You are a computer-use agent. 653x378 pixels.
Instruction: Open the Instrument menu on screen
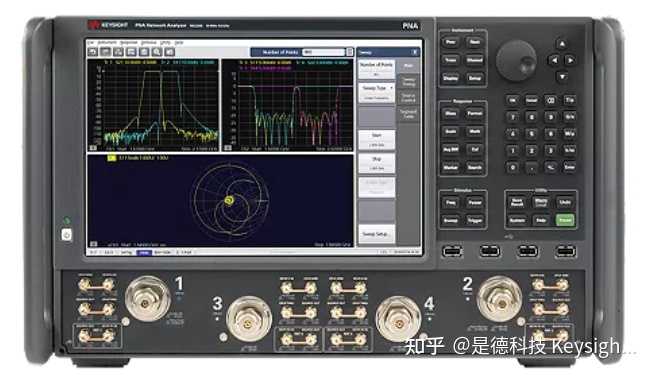click(107, 42)
